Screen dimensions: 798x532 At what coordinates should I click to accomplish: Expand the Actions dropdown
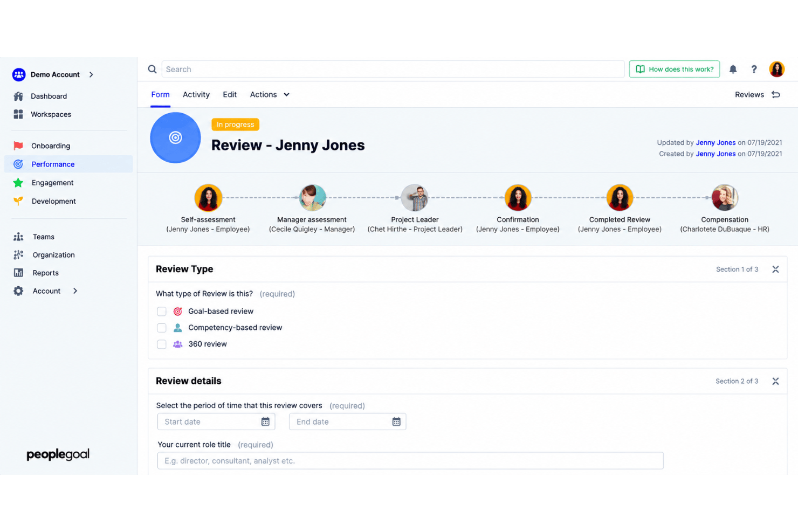click(270, 94)
